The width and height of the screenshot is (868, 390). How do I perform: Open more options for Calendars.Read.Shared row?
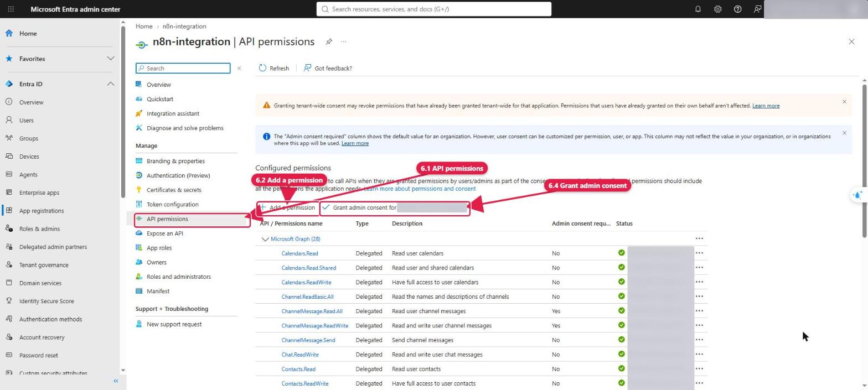699,267
